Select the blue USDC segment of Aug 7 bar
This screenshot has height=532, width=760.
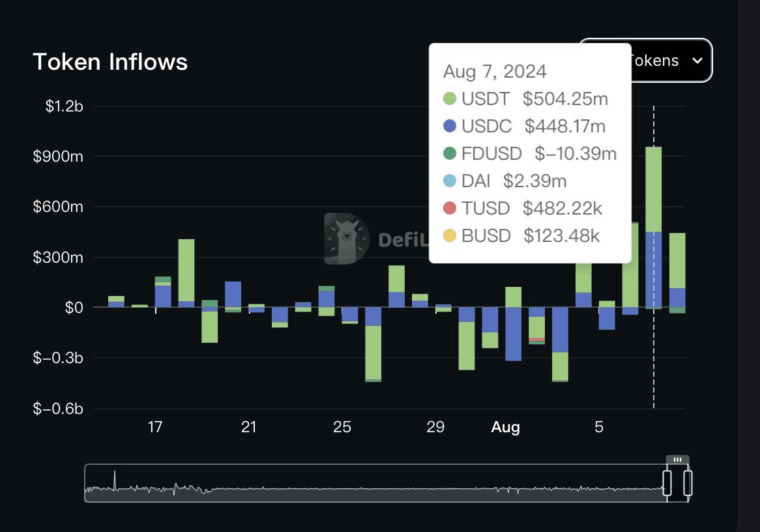click(x=653, y=269)
